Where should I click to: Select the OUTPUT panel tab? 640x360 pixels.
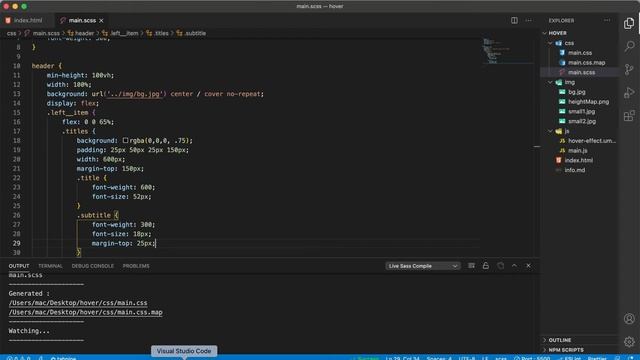coord(19,266)
